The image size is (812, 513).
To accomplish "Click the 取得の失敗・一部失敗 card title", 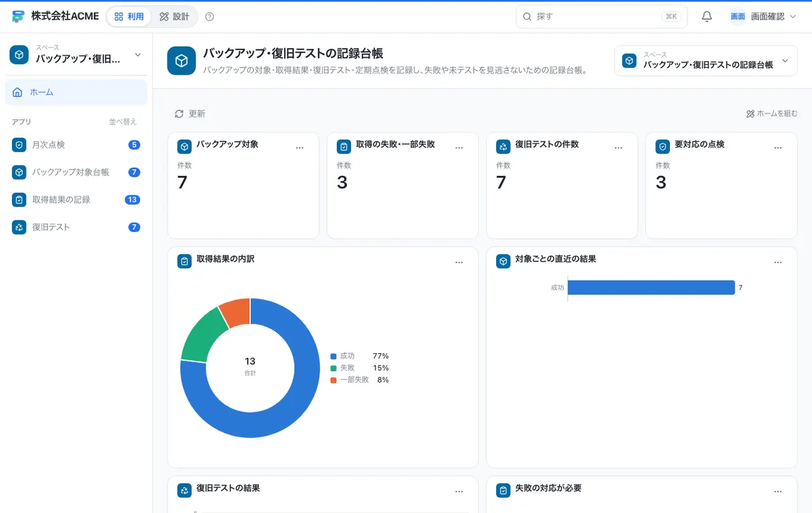I will [395, 145].
